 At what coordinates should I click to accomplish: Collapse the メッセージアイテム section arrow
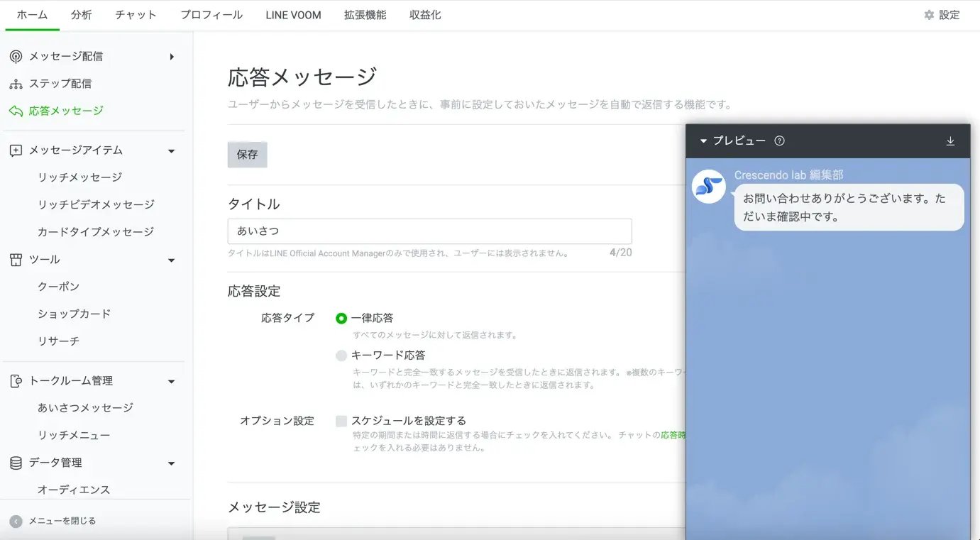(171, 151)
